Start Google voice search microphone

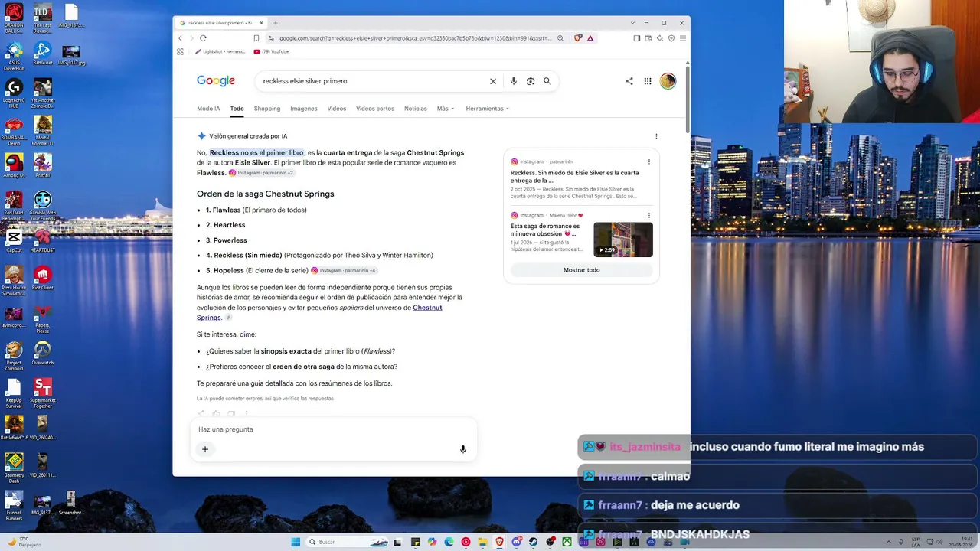tap(514, 81)
